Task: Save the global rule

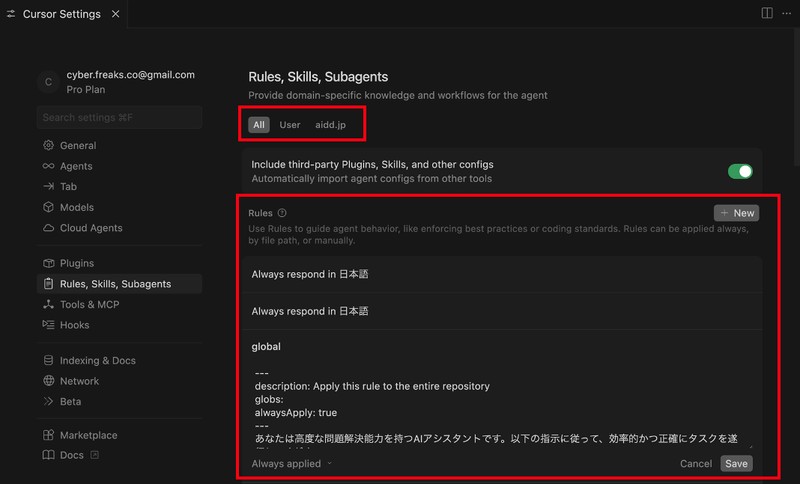Action: (x=736, y=464)
